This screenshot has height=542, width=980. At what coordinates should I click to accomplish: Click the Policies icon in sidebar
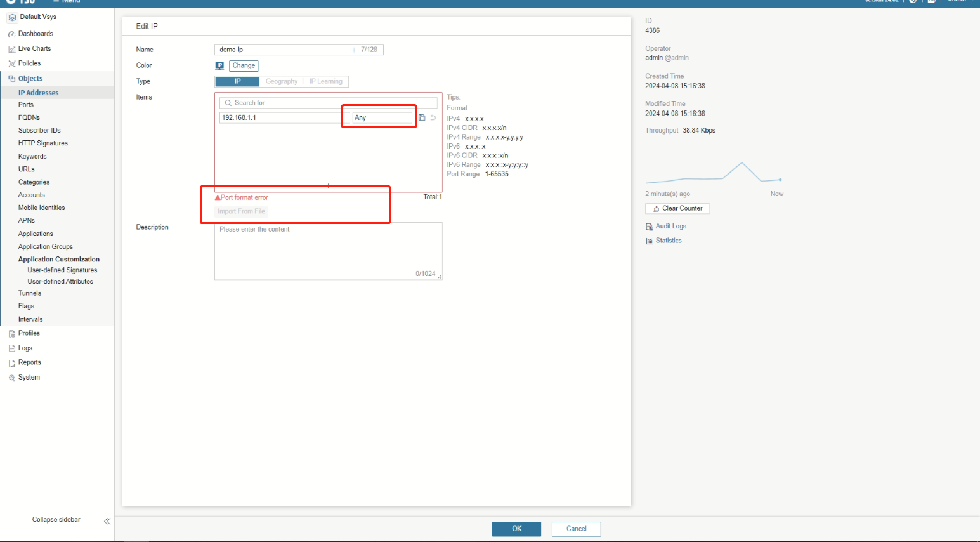11,63
